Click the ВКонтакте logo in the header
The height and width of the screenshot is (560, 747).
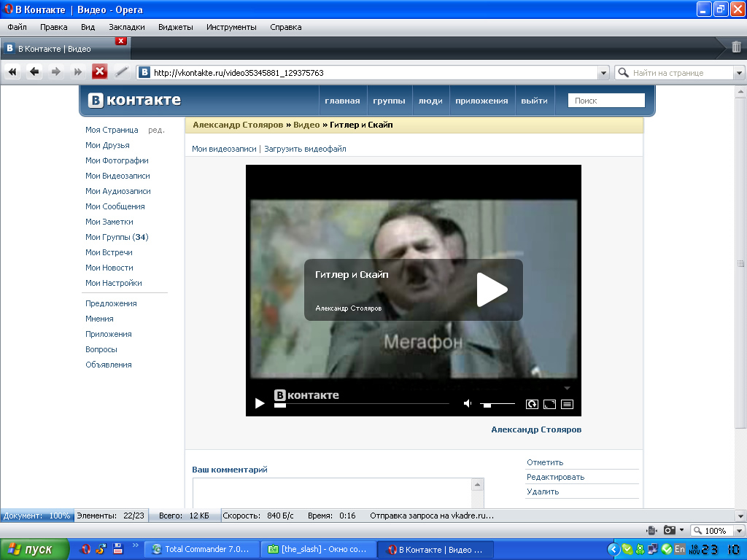(134, 100)
